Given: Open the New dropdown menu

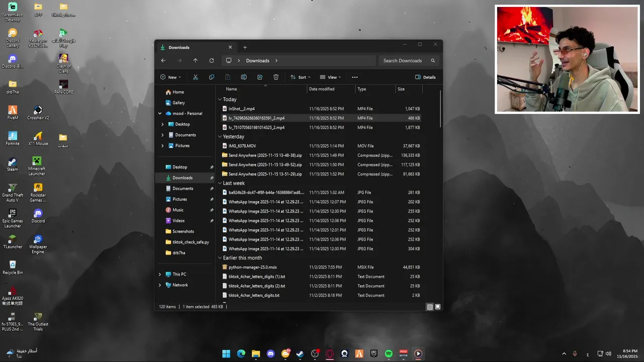Looking at the screenshot, I should [x=171, y=77].
